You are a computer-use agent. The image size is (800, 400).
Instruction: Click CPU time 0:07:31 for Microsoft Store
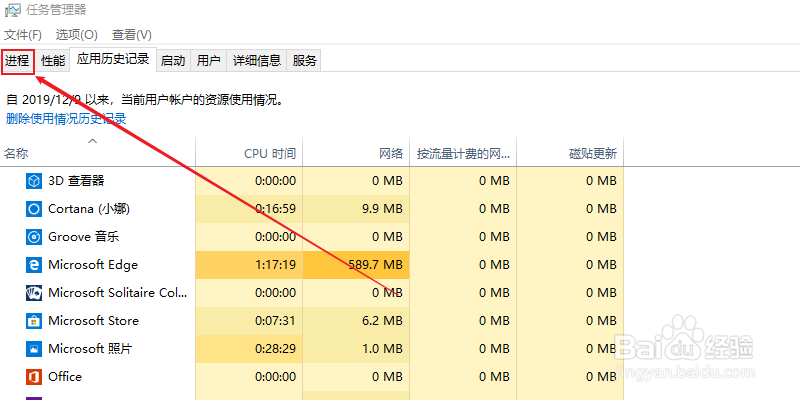pos(276,321)
